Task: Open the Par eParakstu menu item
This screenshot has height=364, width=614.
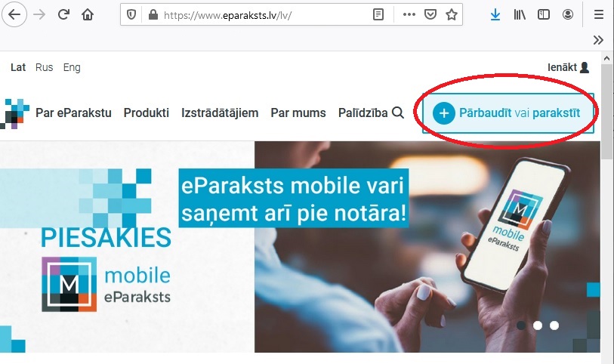Action: pos(73,113)
